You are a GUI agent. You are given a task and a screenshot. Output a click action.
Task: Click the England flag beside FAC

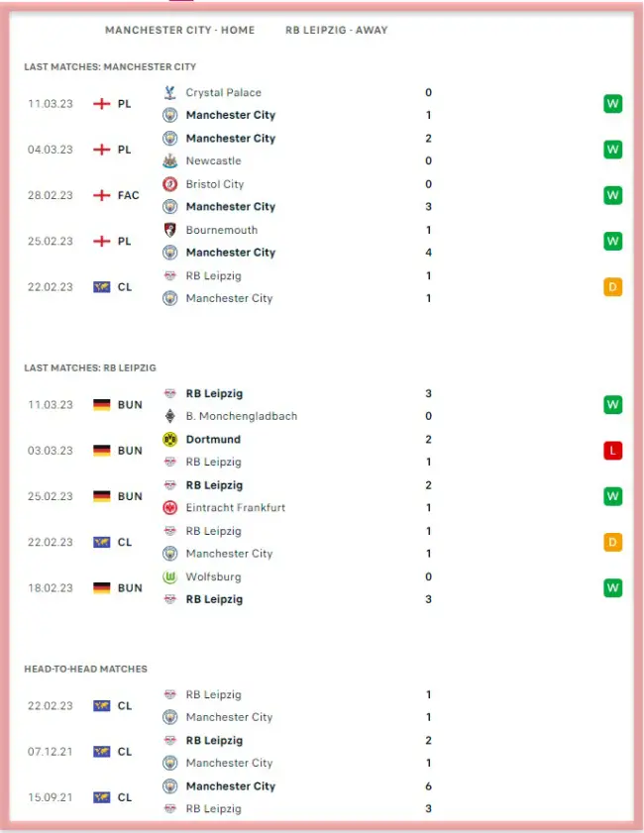pyautogui.click(x=101, y=195)
